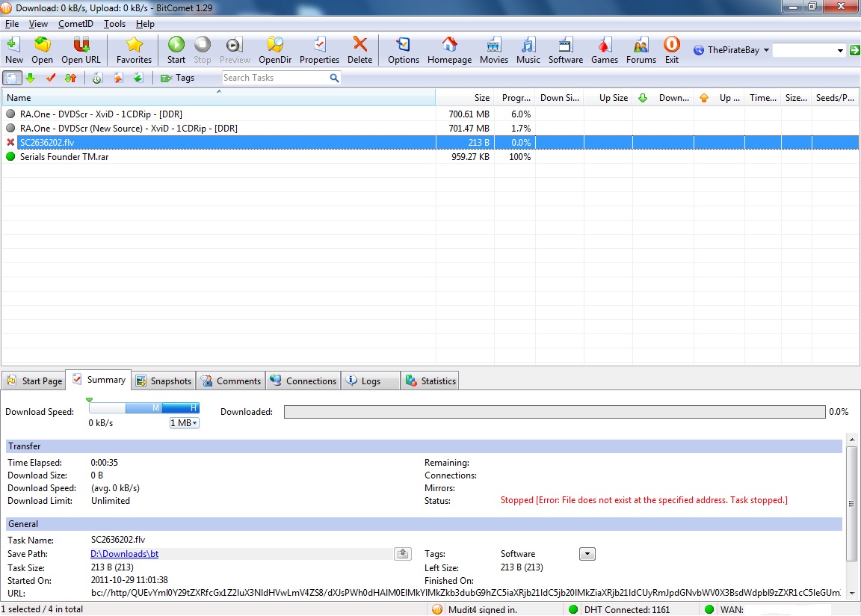This screenshot has width=861, height=616.
Task: Open the Music toolbar icon
Action: coord(528,45)
